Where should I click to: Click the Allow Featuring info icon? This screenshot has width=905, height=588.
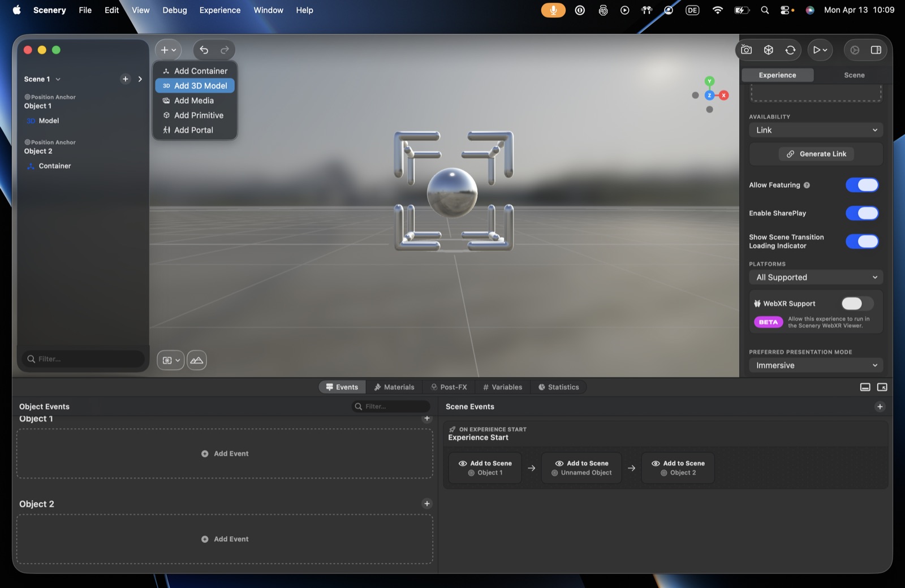[807, 185]
